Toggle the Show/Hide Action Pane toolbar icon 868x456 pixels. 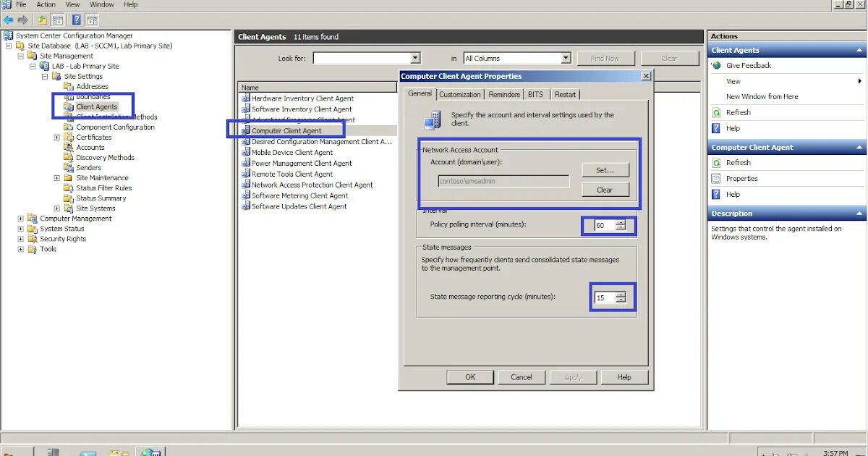(93, 20)
